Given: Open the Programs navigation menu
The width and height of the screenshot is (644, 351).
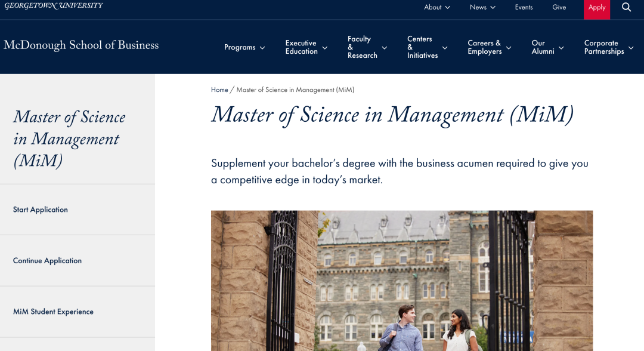Looking at the screenshot, I should pyautogui.click(x=240, y=47).
